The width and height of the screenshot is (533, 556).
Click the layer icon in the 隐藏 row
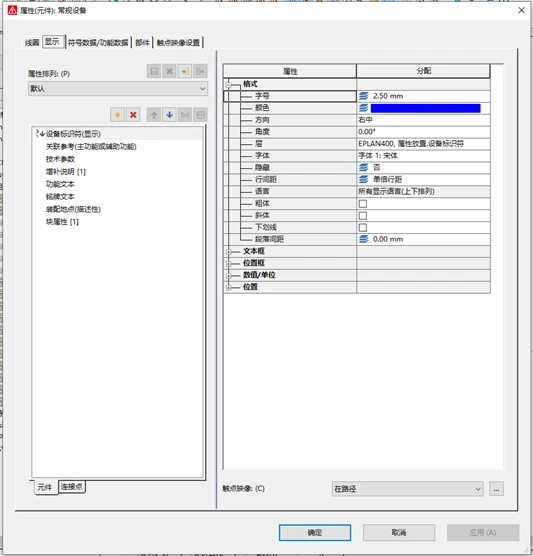click(x=363, y=167)
